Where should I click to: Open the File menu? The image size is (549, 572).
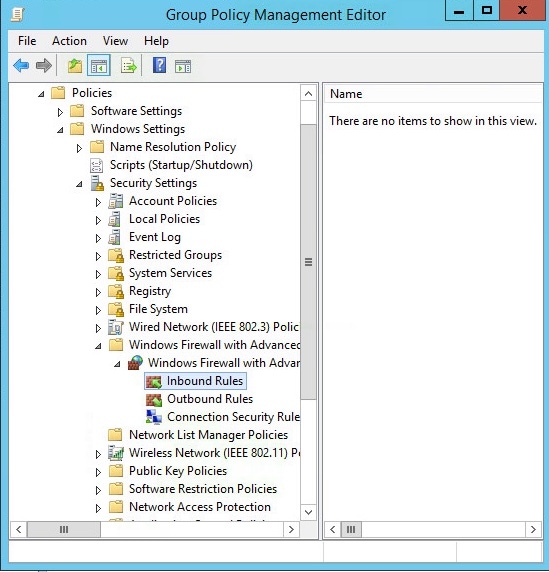(27, 41)
